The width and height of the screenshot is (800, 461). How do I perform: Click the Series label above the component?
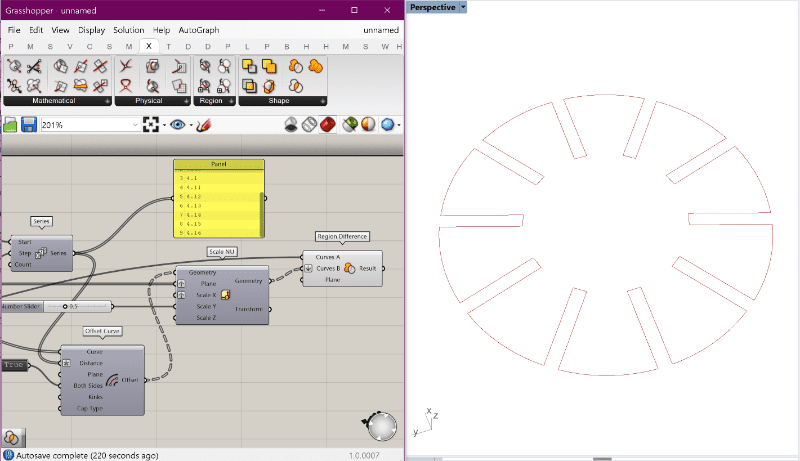click(x=41, y=221)
